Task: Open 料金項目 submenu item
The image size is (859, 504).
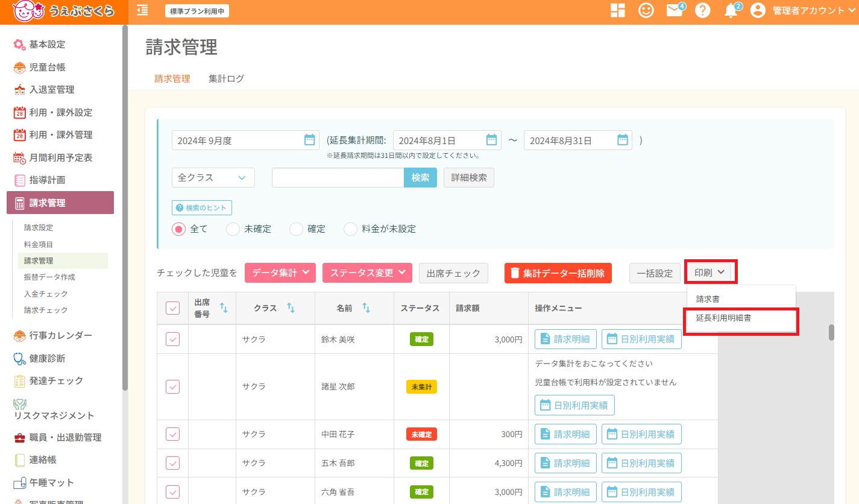Action: 39,244
